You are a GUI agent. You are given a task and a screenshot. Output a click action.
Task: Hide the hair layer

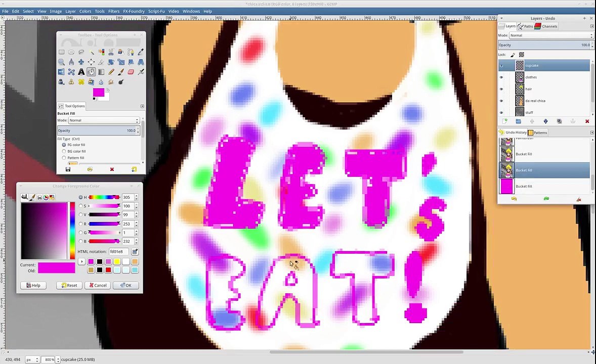click(x=501, y=89)
